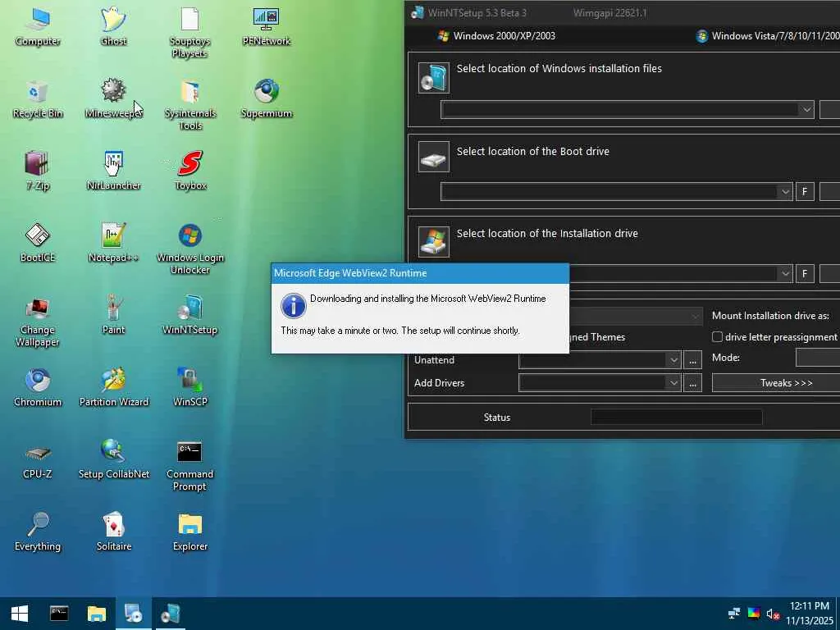Click the colorful display tray icon
Viewport: 840px width, 630px height.
754,614
